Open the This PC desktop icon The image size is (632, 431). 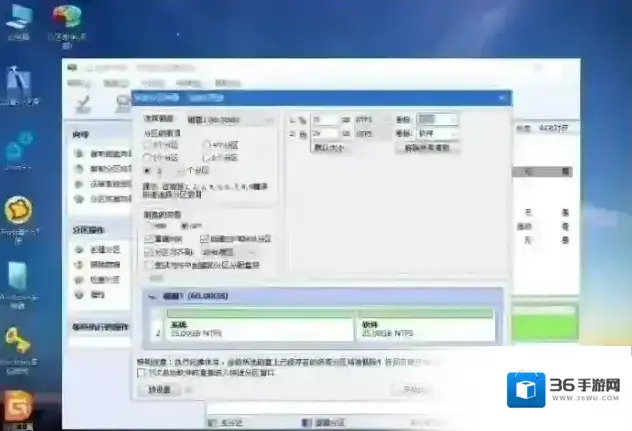[x=18, y=20]
